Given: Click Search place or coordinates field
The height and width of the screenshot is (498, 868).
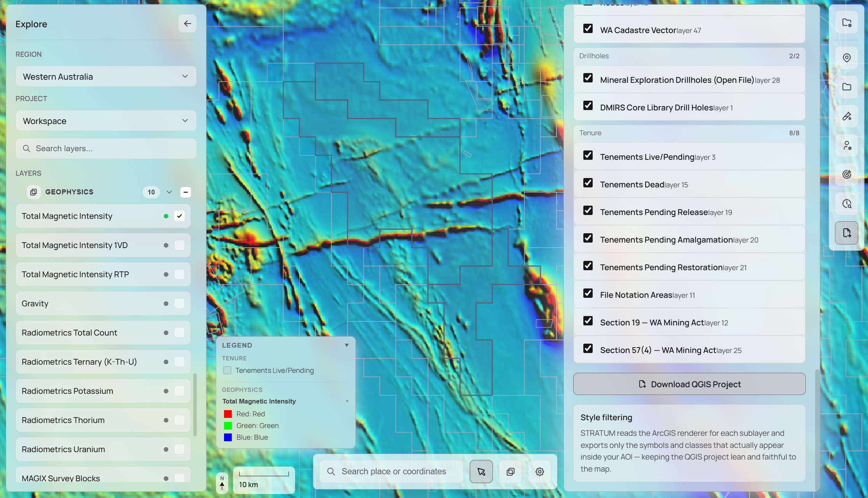Looking at the screenshot, I should point(391,472).
